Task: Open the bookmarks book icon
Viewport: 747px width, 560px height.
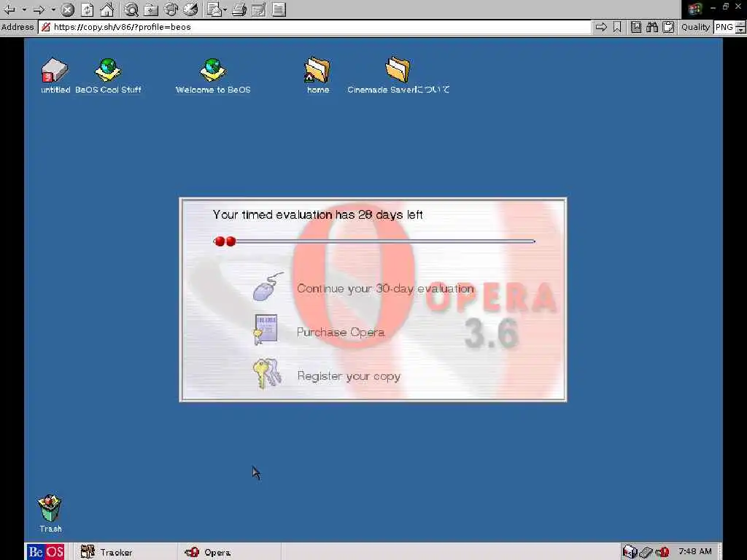Action: click(x=636, y=27)
